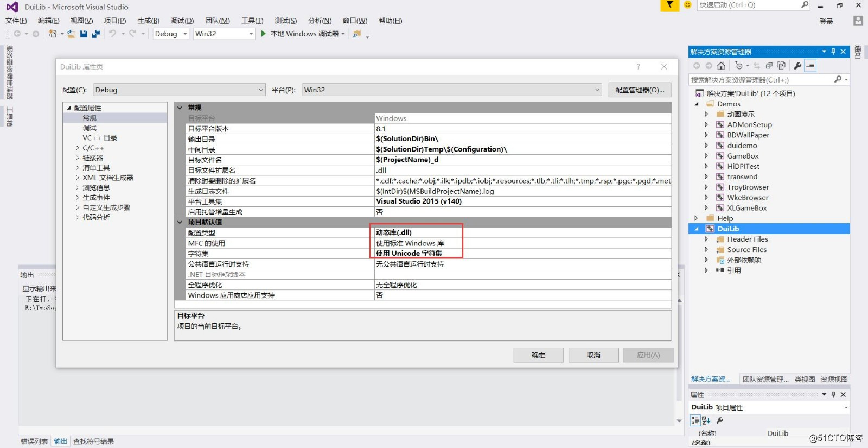
Task: Click the Redo arrow in toolbar
Action: point(132,34)
